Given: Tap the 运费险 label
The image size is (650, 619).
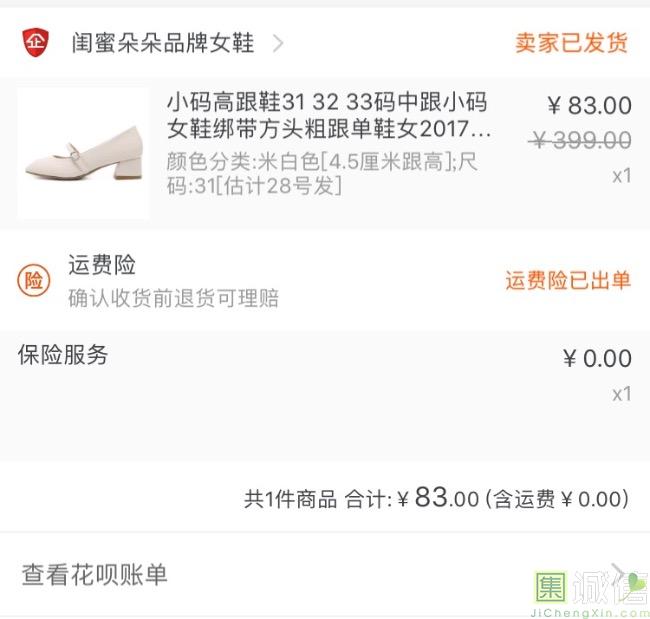Looking at the screenshot, I should (102, 265).
